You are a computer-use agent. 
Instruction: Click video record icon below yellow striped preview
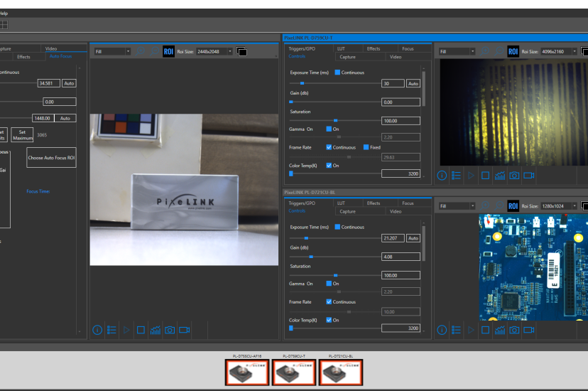pos(529,175)
